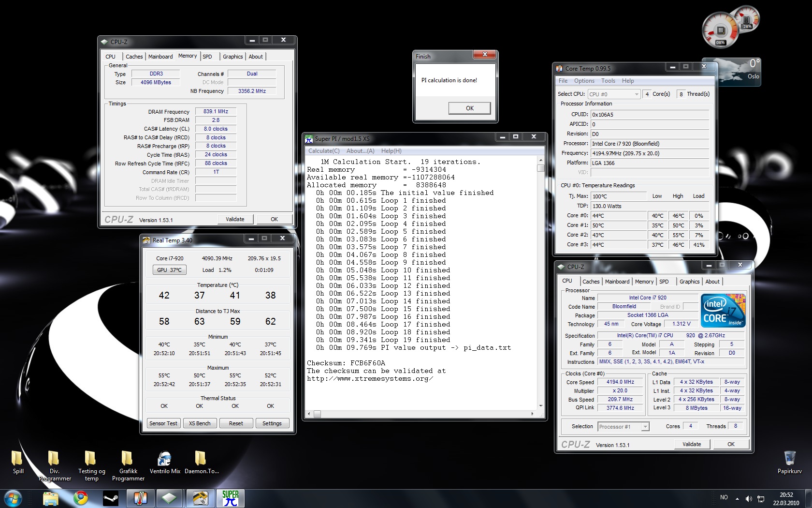
Task: Click OK in lower CPU-Z window
Action: point(731,444)
